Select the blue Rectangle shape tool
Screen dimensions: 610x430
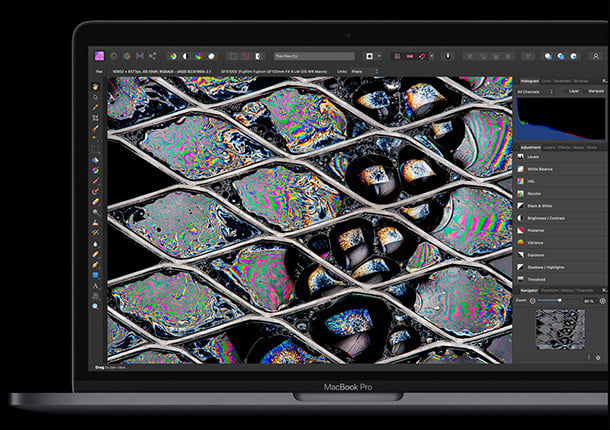[x=96, y=275]
